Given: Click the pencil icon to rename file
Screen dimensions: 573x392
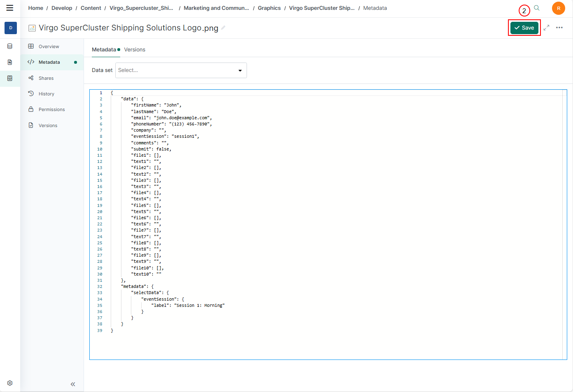Looking at the screenshot, I should coord(223,28).
